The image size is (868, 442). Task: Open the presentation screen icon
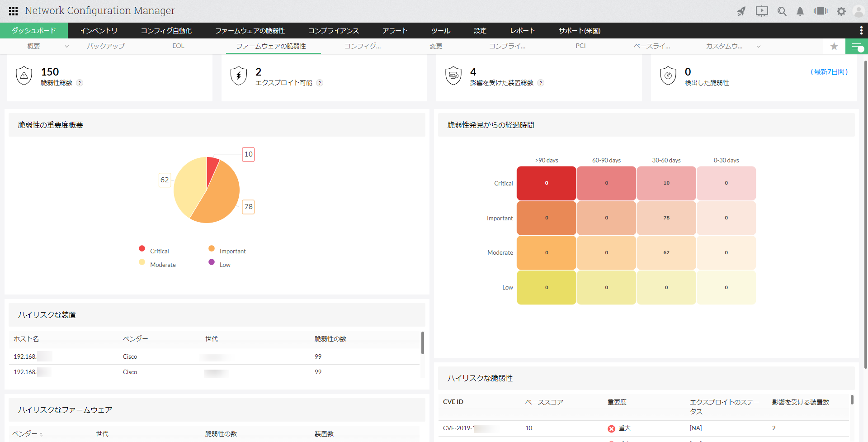tap(762, 11)
